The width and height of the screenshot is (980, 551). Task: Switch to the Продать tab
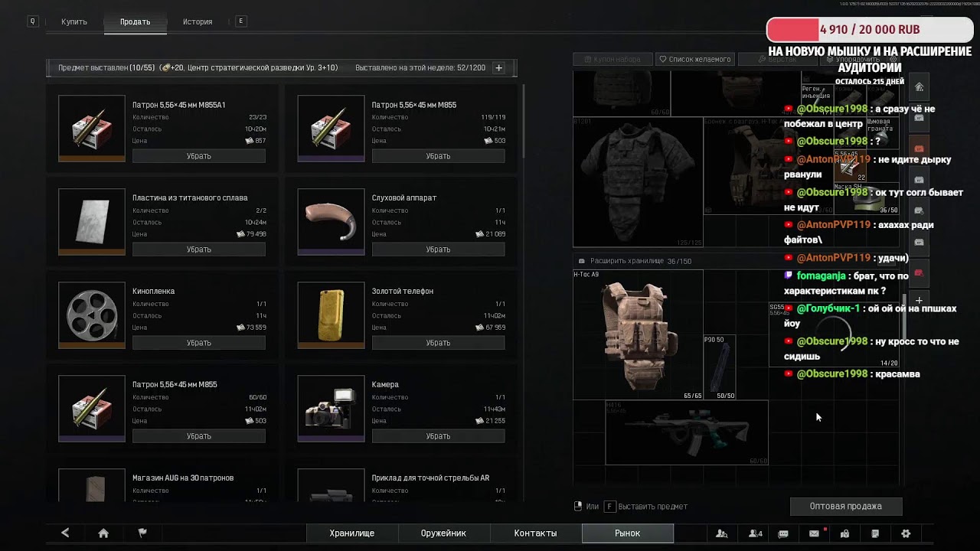click(x=135, y=21)
